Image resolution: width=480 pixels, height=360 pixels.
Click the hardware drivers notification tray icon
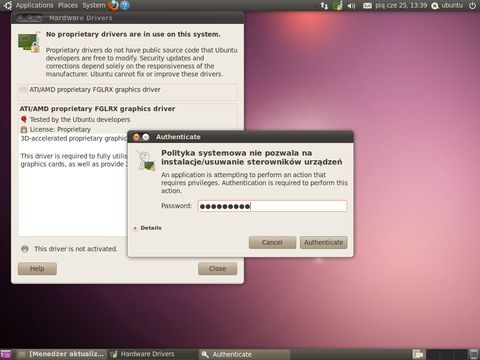tap(338, 5)
